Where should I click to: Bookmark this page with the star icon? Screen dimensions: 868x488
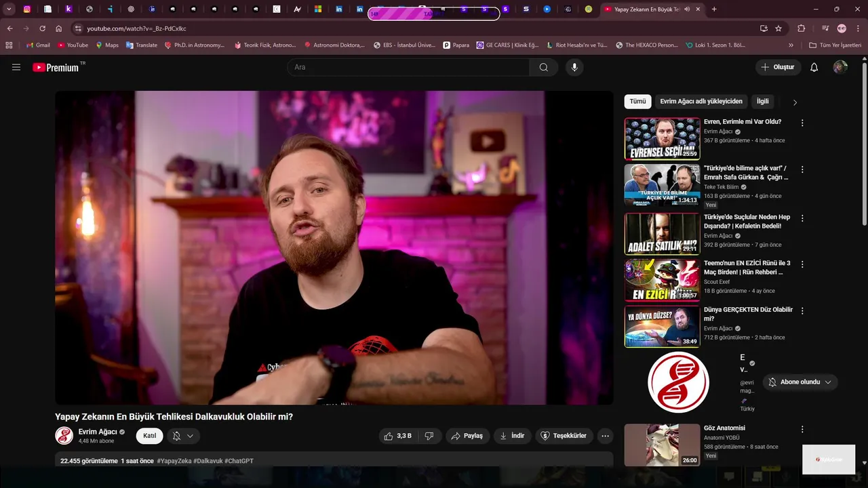(x=778, y=28)
